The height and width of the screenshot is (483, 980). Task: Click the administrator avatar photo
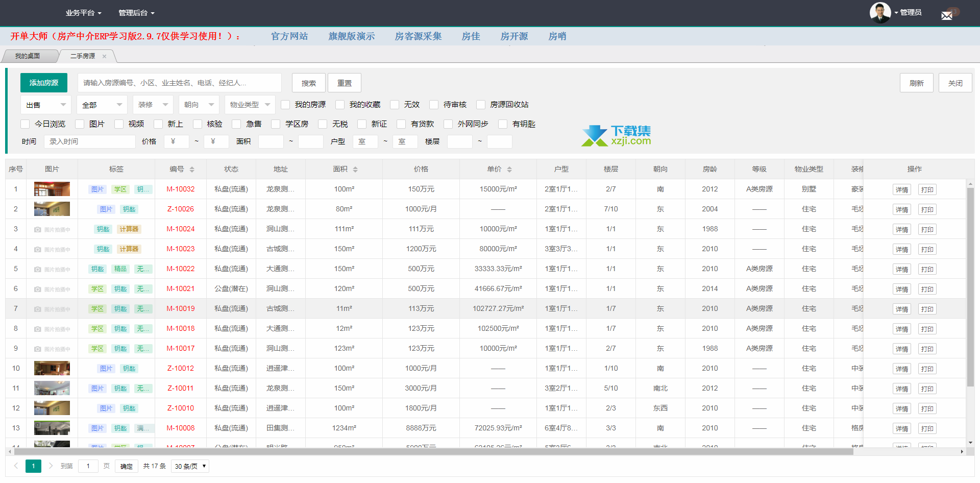(x=880, y=12)
